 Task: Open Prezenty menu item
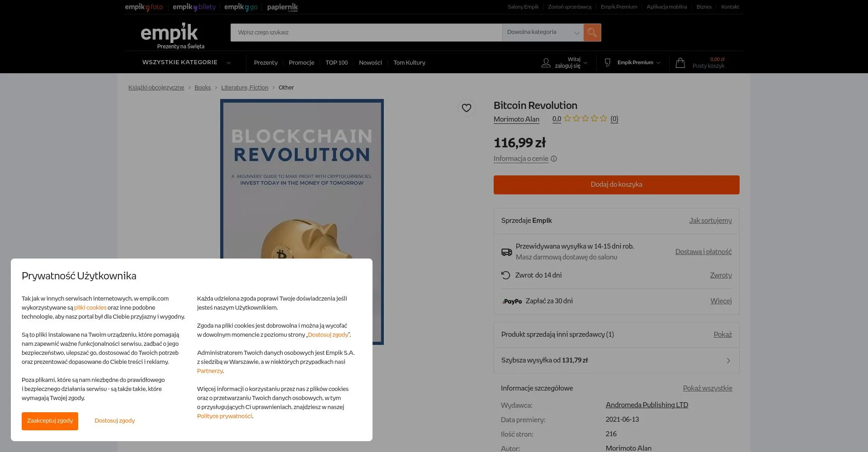266,63
